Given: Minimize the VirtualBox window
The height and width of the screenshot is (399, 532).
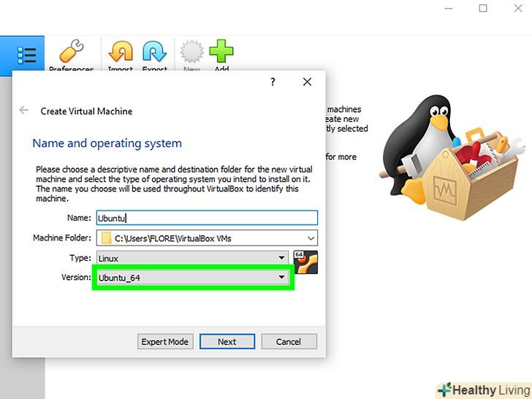Looking at the screenshot, I should [x=449, y=8].
